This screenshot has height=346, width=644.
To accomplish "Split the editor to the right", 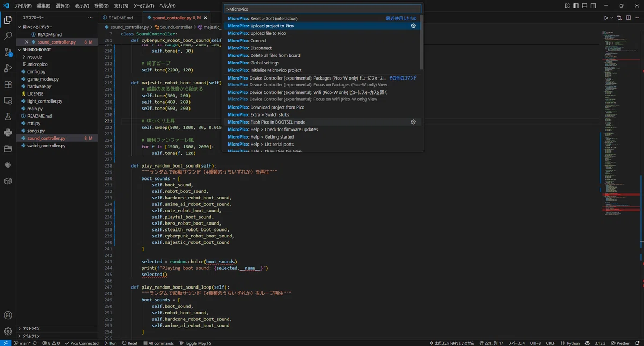I will [x=628, y=18].
